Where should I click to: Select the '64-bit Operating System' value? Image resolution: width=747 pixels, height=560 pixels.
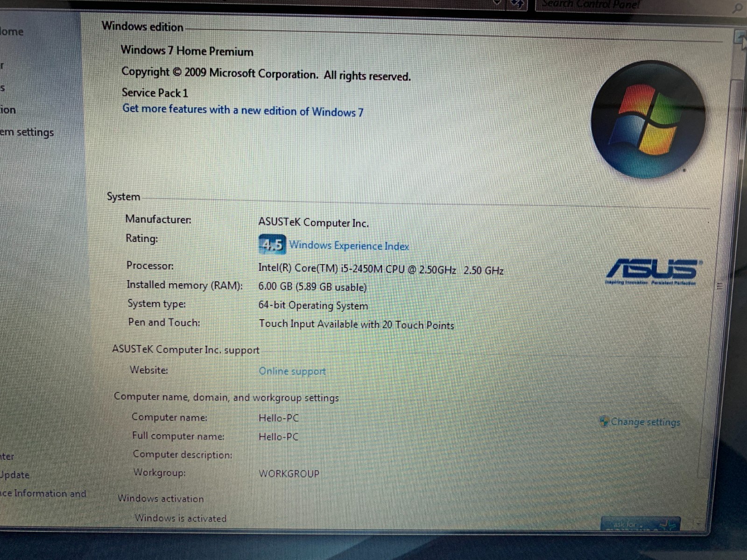click(313, 306)
